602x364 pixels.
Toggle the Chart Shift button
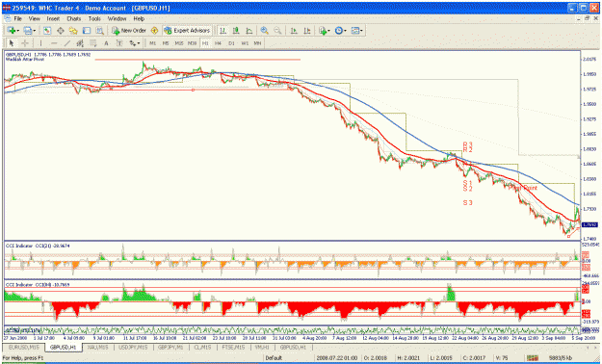point(307,31)
